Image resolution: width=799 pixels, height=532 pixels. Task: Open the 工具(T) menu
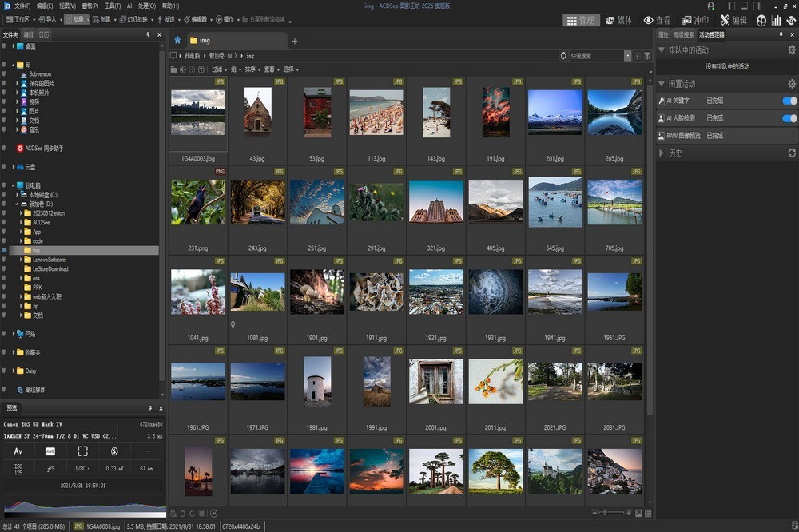(112, 6)
